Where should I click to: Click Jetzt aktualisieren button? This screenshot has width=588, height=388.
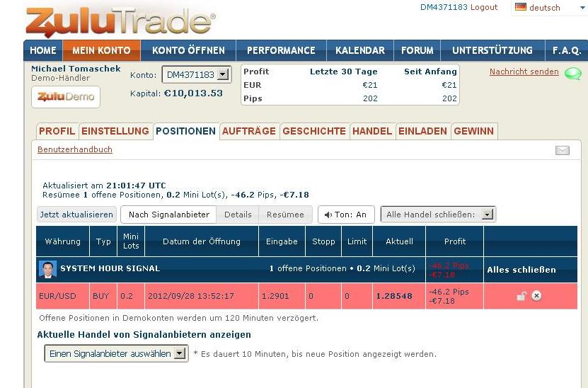76,215
